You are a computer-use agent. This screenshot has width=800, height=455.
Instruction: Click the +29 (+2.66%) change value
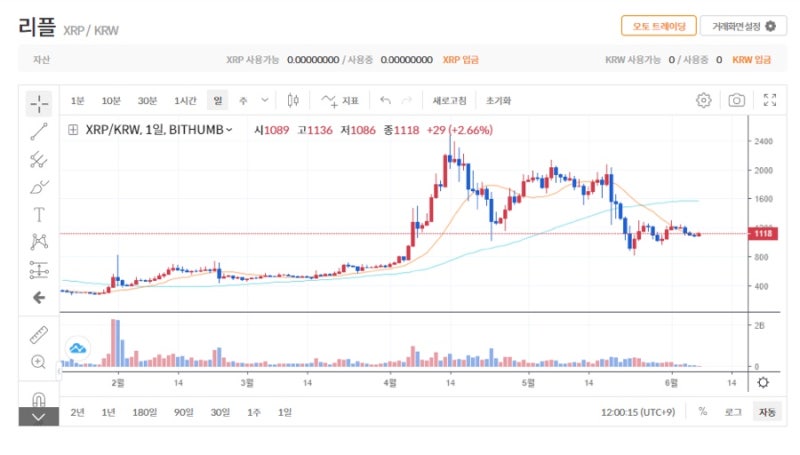(460, 130)
